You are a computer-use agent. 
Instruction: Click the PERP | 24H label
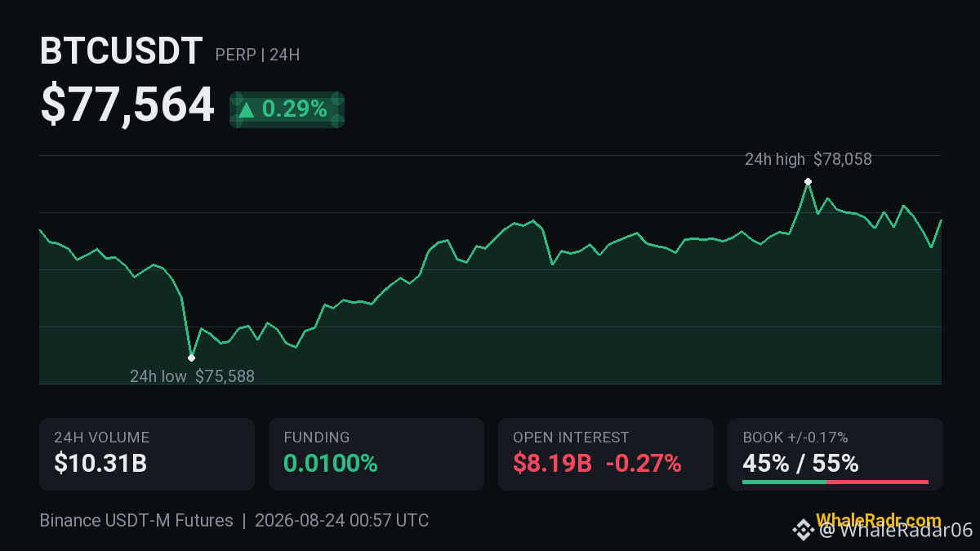tap(257, 55)
